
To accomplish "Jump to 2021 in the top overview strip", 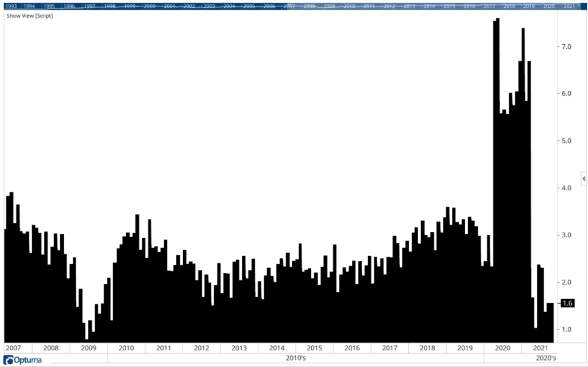I will point(569,6).
